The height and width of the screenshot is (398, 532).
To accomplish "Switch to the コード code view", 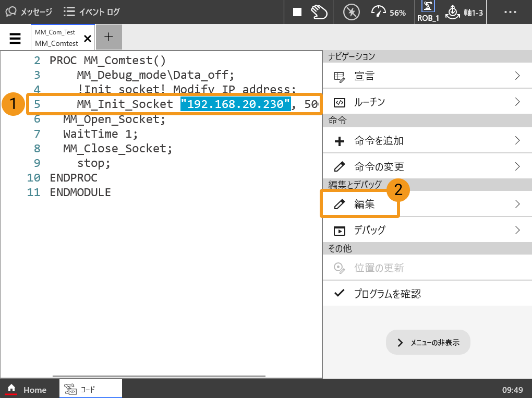I will (91, 389).
